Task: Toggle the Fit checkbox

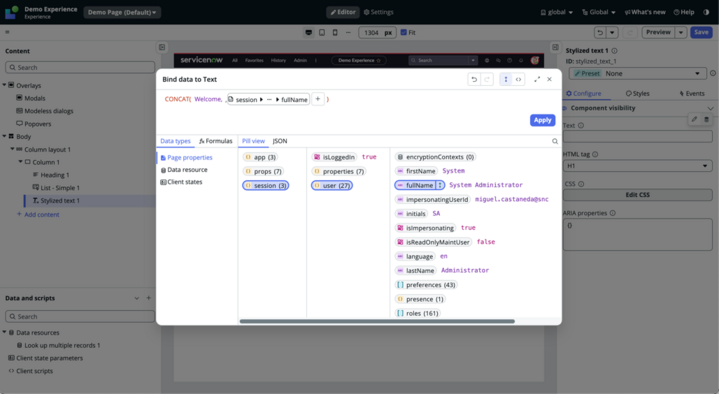Action: tap(404, 33)
